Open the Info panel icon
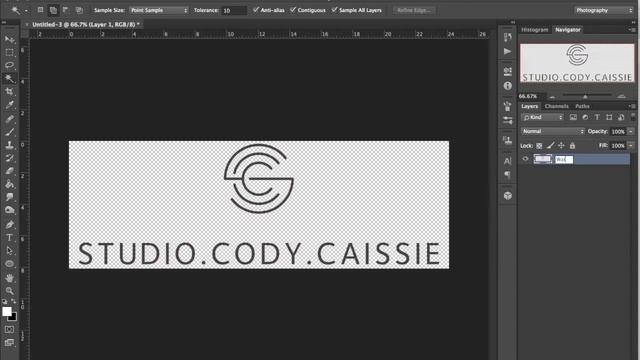 (x=507, y=86)
